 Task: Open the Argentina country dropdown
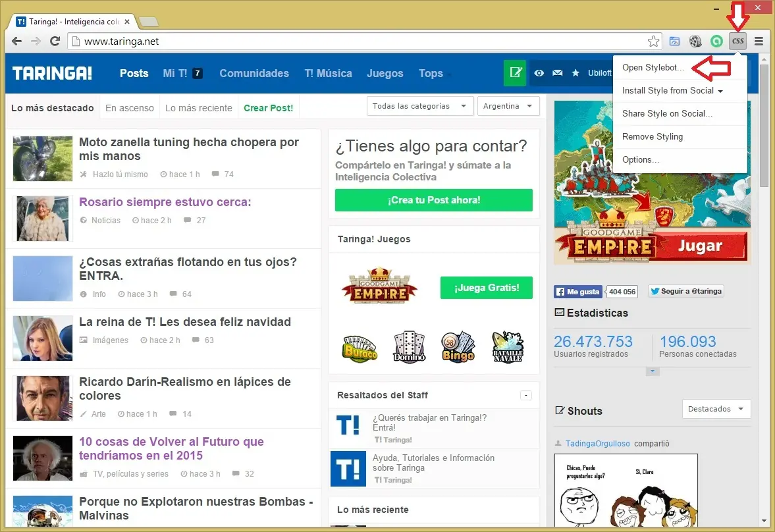[x=508, y=106]
